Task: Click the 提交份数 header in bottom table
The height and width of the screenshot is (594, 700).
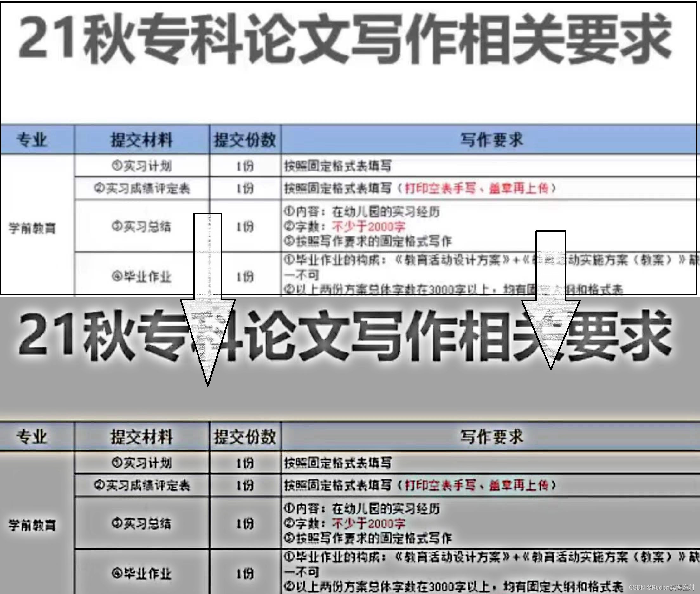Action: [245, 437]
